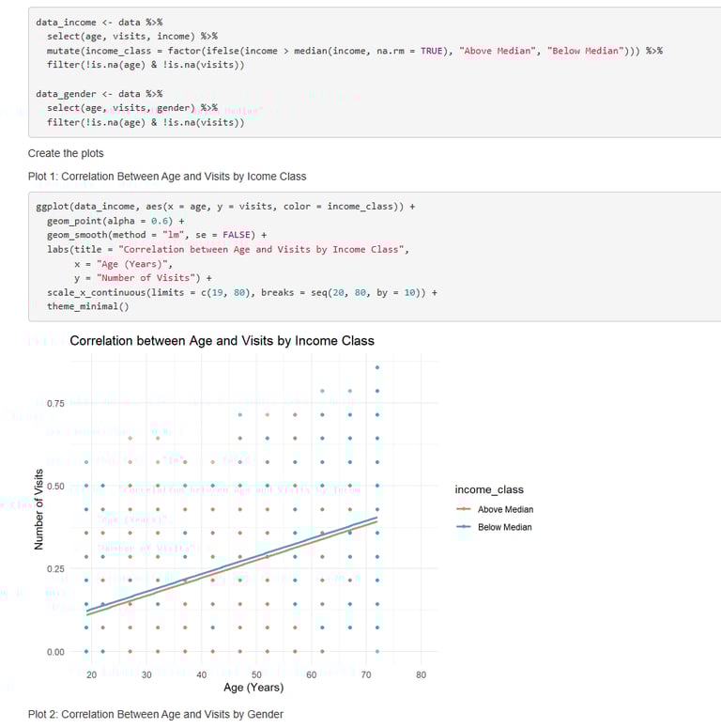Select the income_class legend title
Screen dimensions: 721x728
point(489,489)
